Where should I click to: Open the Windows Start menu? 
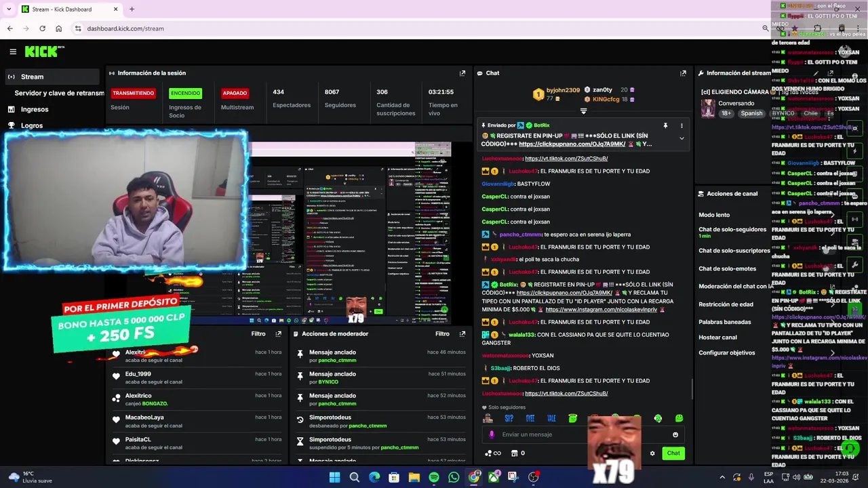pos(334,477)
